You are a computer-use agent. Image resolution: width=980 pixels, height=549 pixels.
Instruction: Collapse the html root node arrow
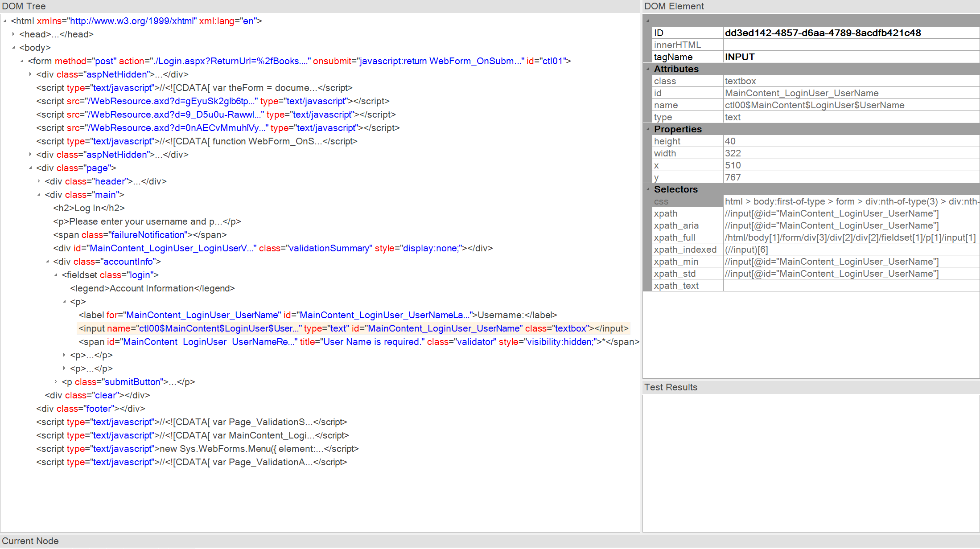(5, 20)
